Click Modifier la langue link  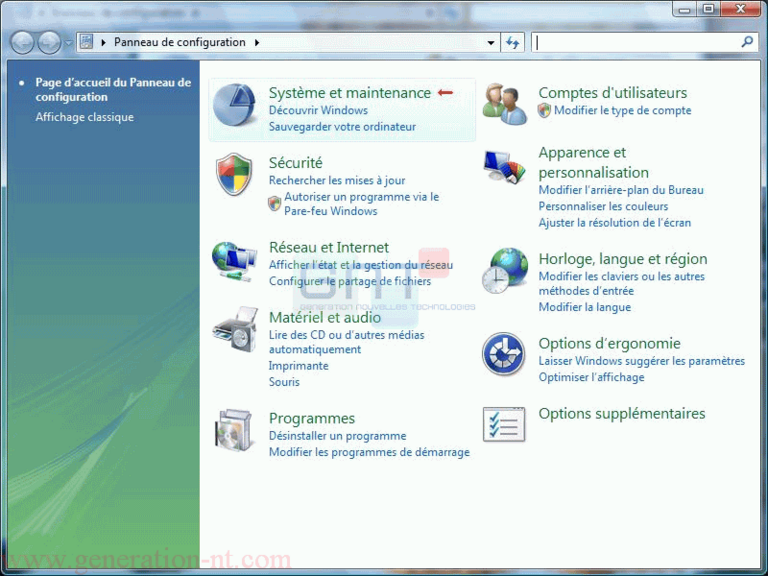coord(585,307)
